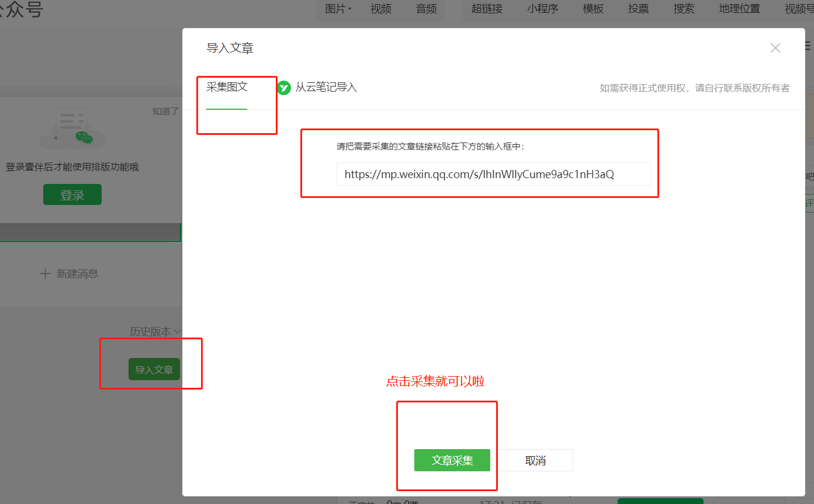The height and width of the screenshot is (504, 814).
Task: Click the green 登录 button
Action: (x=72, y=195)
